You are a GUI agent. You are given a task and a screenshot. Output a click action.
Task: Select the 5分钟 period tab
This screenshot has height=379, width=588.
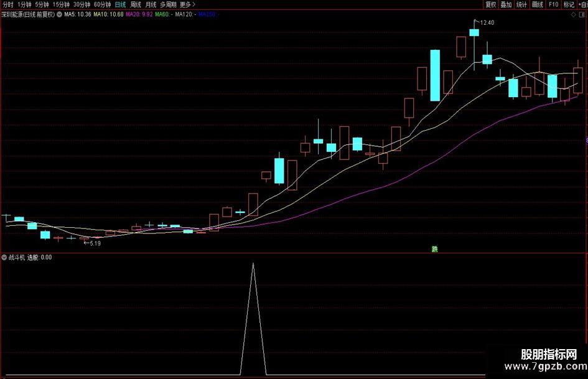pos(42,4)
